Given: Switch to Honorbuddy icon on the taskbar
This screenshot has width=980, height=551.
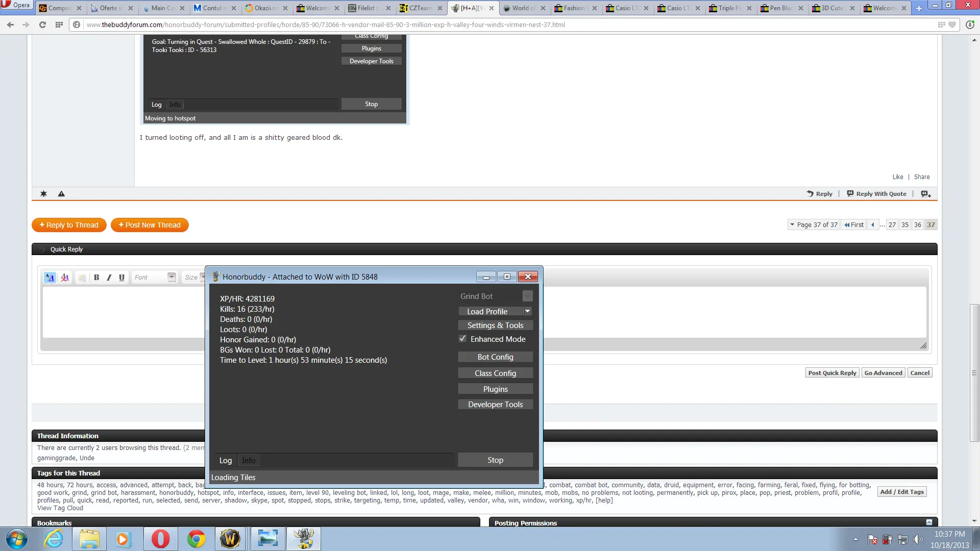Looking at the screenshot, I should (304, 539).
